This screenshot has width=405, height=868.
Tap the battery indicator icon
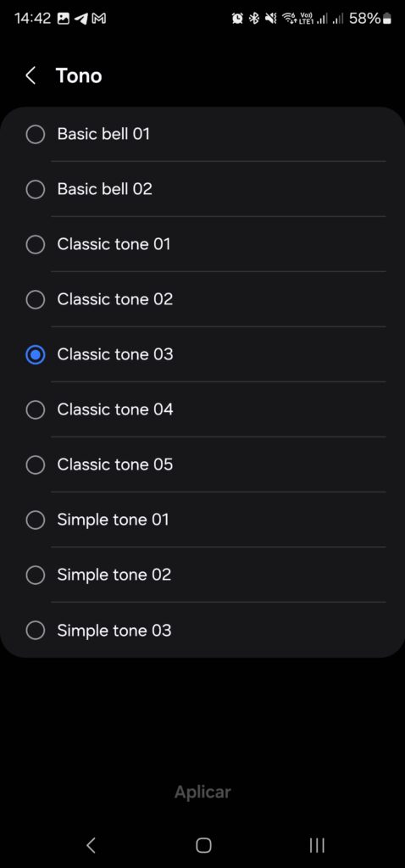pos(387,19)
